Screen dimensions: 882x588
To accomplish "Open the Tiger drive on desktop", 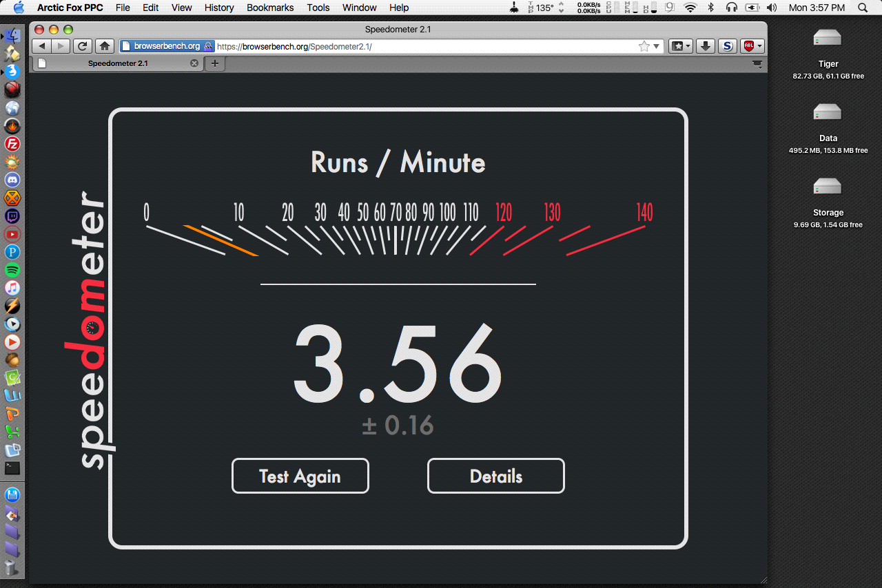I will (x=828, y=38).
